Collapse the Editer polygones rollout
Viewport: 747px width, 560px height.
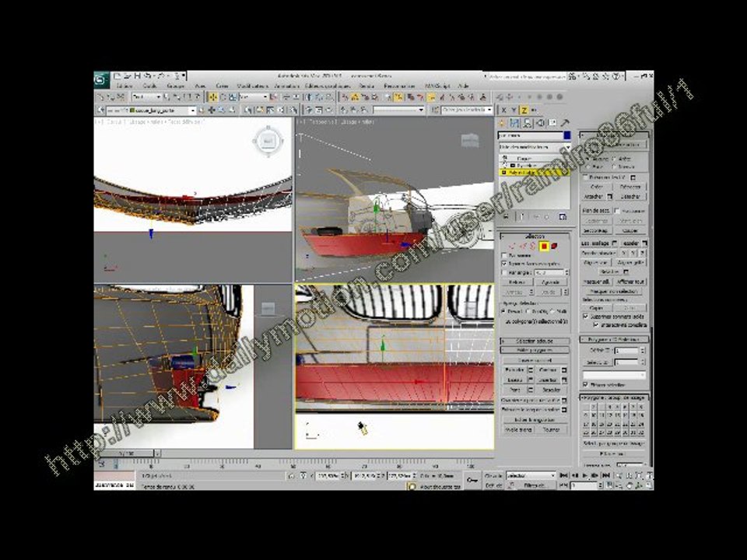535,350
